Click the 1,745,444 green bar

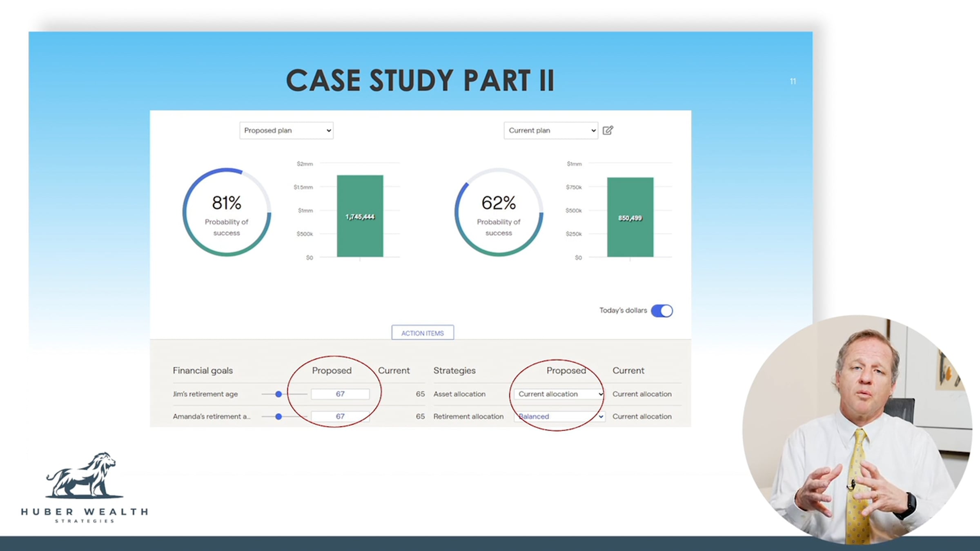click(360, 216)
